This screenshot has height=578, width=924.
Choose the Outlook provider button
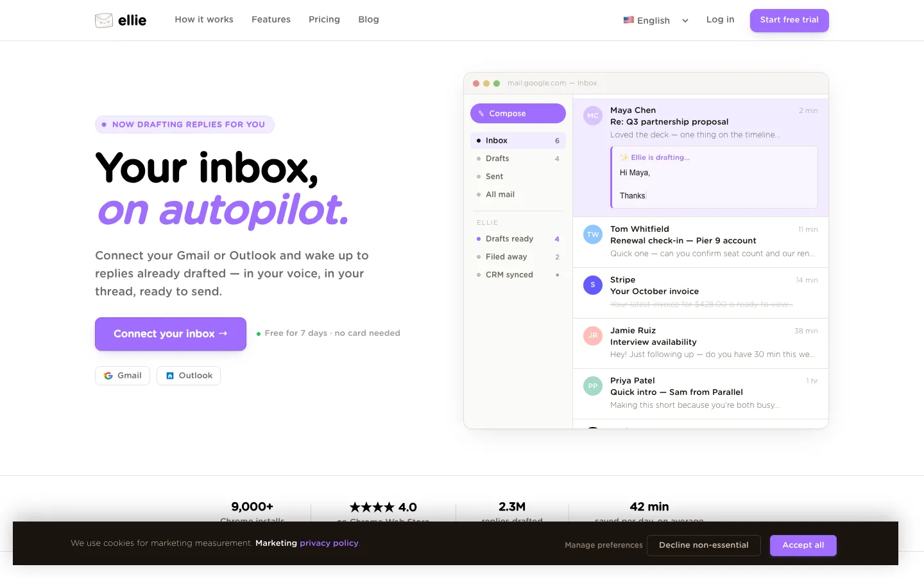point(189,376)
